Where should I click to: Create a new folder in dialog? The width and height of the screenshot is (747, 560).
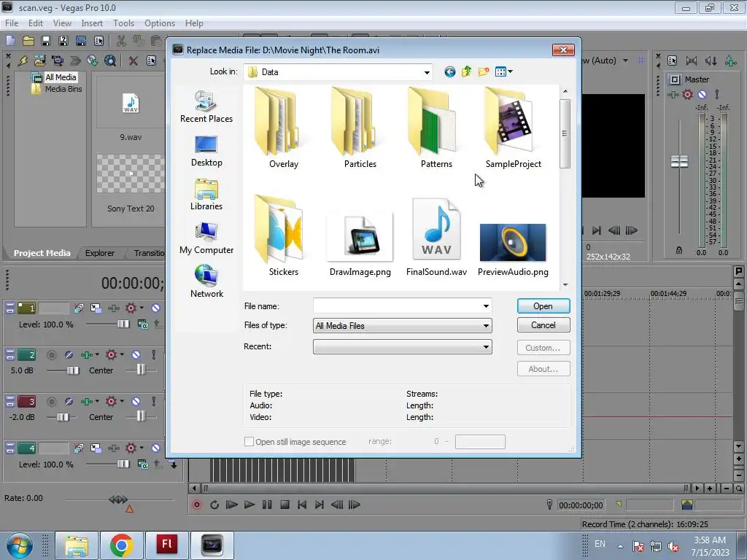coord(484,72)
